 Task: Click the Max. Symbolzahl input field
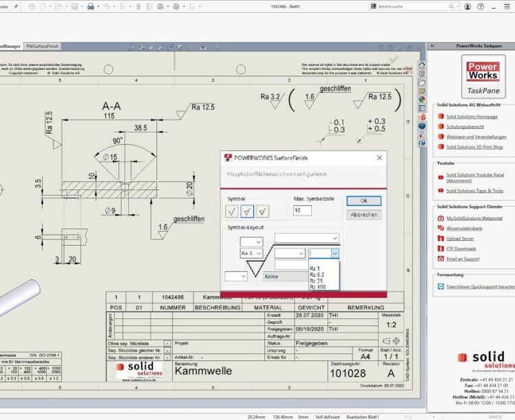coord(302,211)
